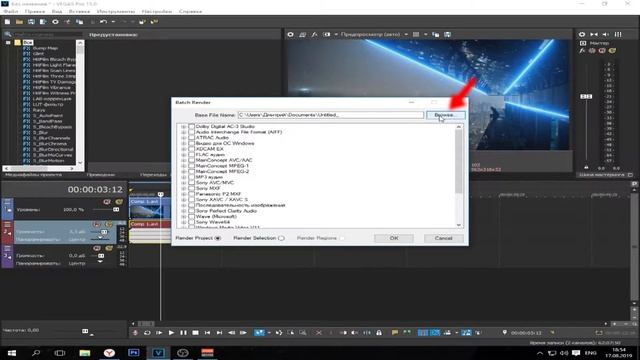Screen dimensions: 640x360
Task: Click the File Explorer taskbar icon
Action: pyautogui.click(x=84, y=353)
